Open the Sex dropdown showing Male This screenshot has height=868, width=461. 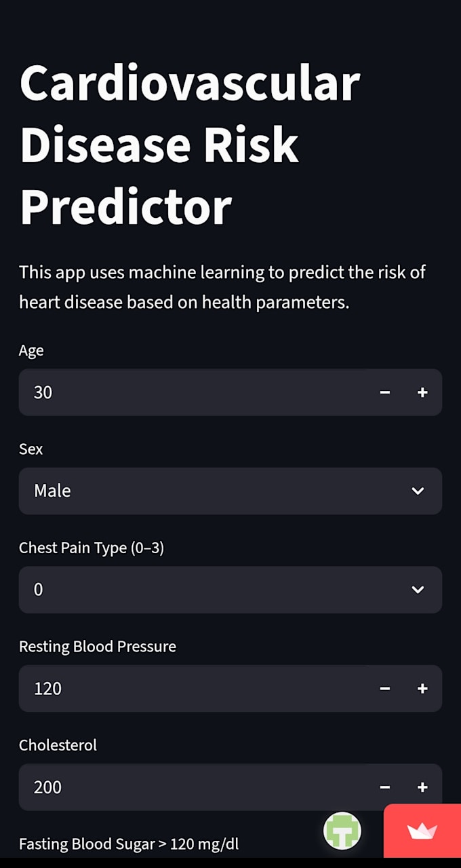(x=230, y=491)
